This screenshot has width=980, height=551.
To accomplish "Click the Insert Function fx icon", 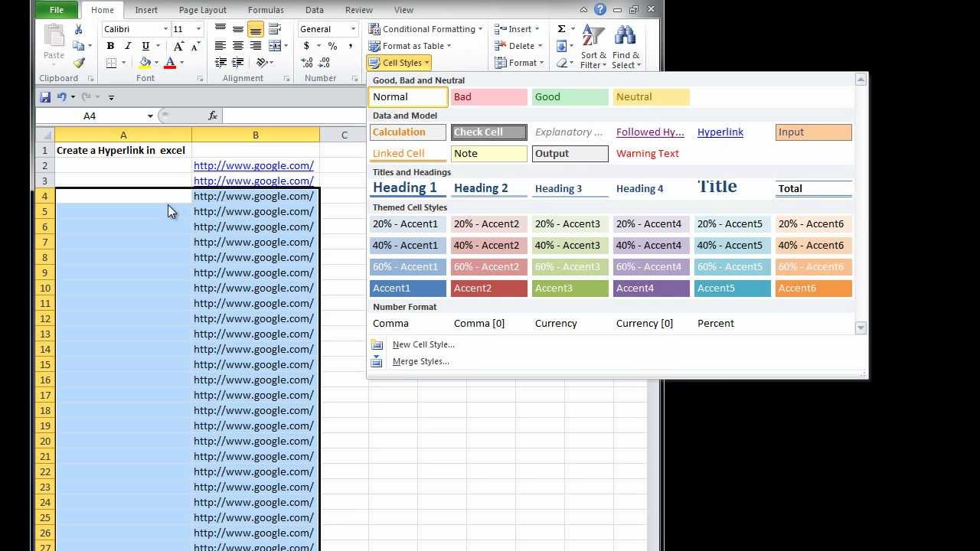I will pyautogui.click(x=213, y=116).
